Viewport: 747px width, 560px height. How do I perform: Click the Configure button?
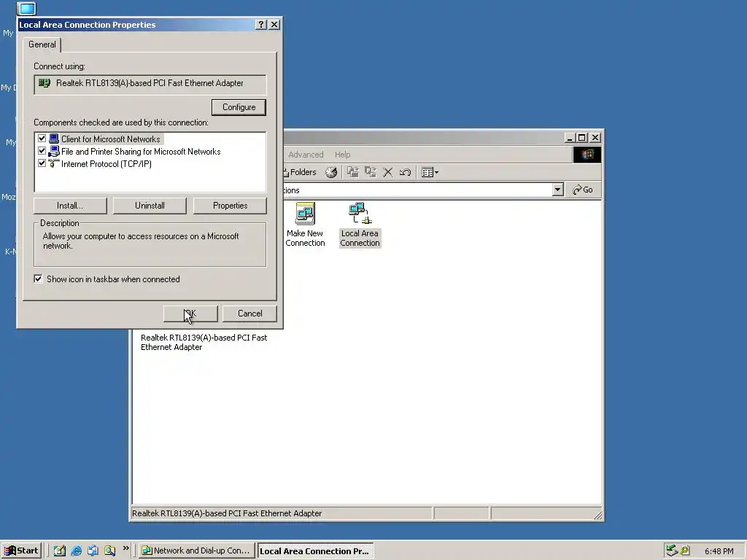click(x=239, y=107)
